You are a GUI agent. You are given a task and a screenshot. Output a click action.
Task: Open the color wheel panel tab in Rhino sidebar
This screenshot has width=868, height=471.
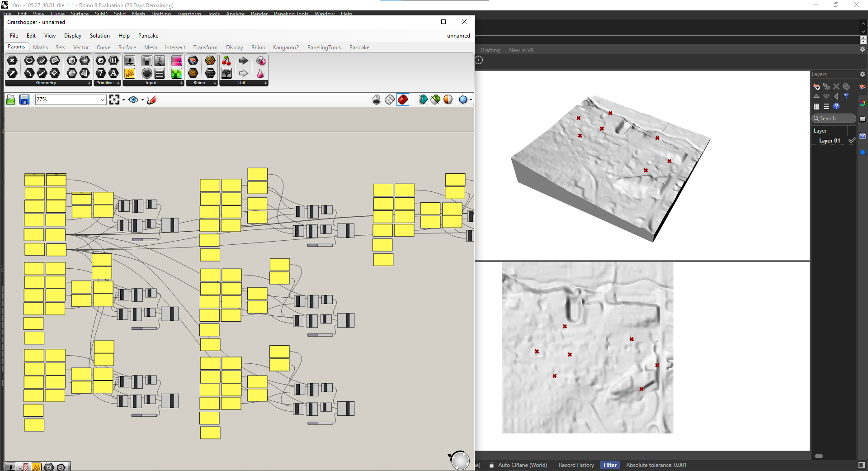(863, 103)
